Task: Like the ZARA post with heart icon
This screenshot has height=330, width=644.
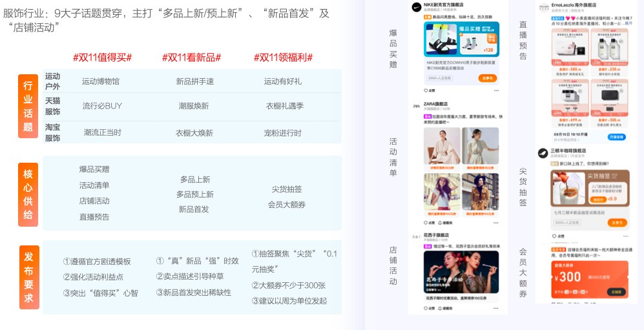Action: pyautogui.click(x=426, y=223)
